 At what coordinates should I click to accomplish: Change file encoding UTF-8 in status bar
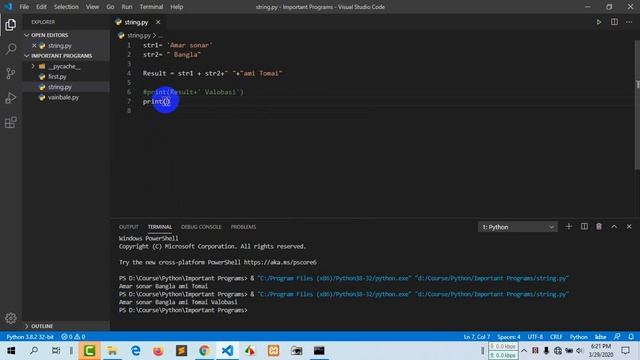535,337
